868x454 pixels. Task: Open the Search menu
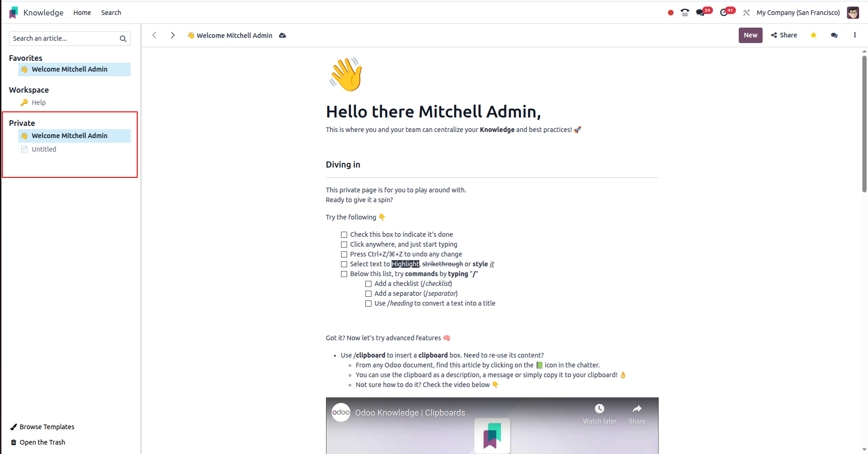click(111, 13)
